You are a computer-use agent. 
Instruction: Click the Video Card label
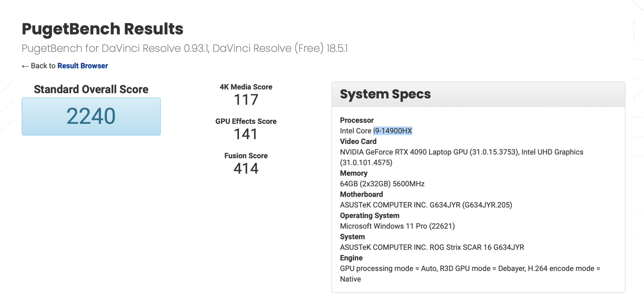point(358,141)
